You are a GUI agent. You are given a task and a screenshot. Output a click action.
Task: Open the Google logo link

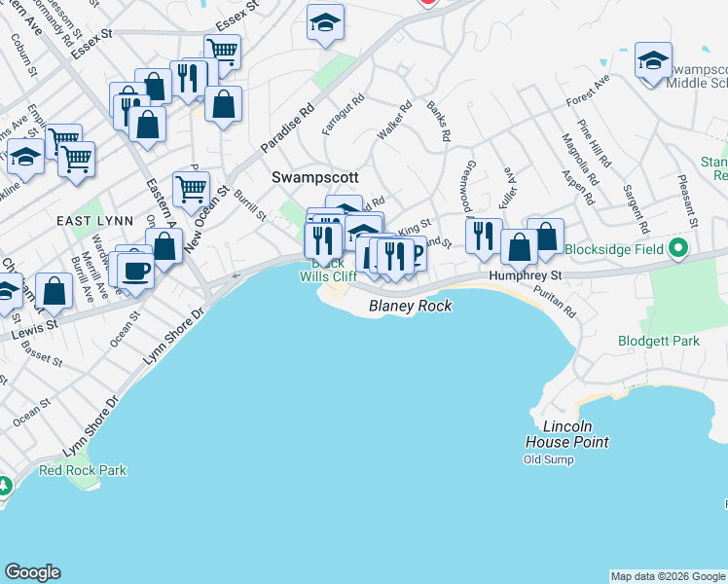coord(33,572)
